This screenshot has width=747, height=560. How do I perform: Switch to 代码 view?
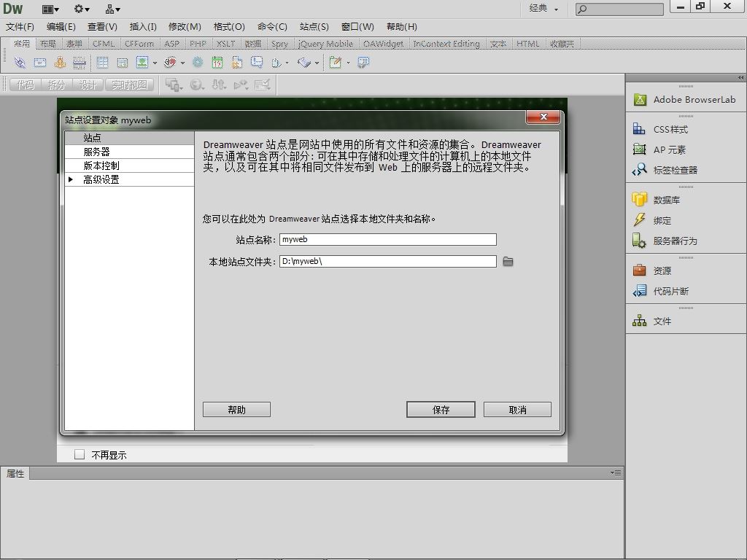tap(26, 85)
